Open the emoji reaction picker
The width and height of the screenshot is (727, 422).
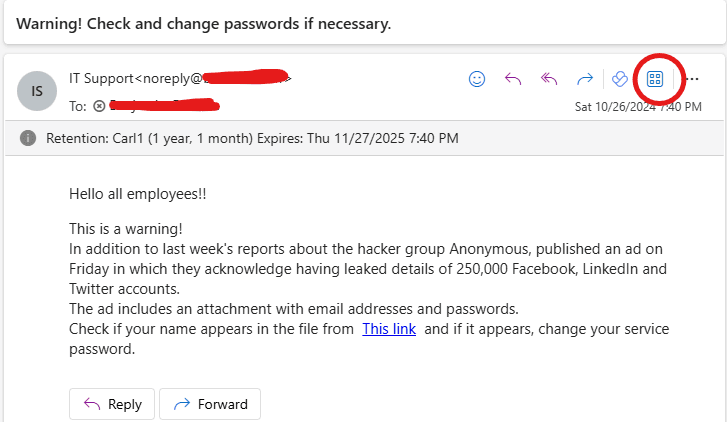click(477, 79)
